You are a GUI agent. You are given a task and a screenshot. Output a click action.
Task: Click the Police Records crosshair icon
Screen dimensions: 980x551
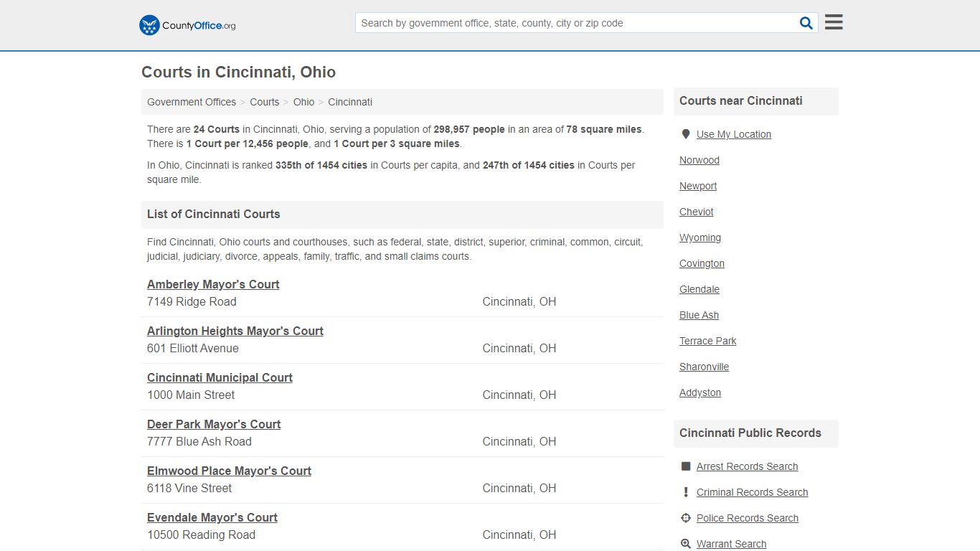coord(685,518)
